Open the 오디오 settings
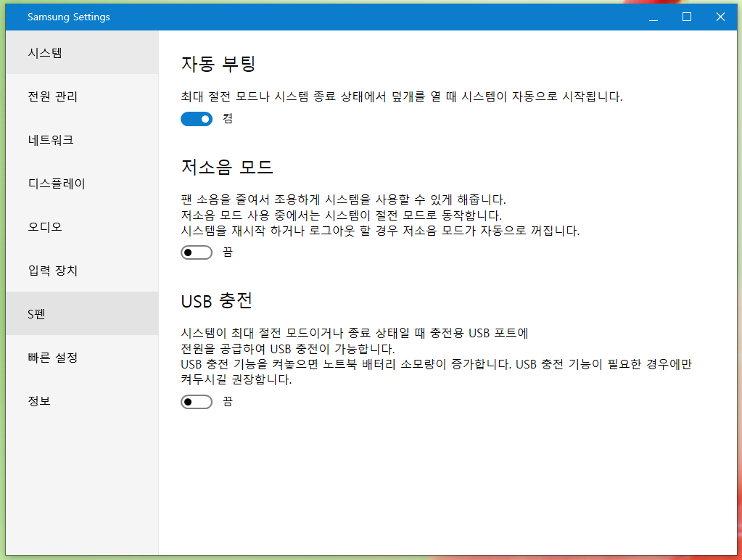Screen dimensions: 742x560 [83, 227]
